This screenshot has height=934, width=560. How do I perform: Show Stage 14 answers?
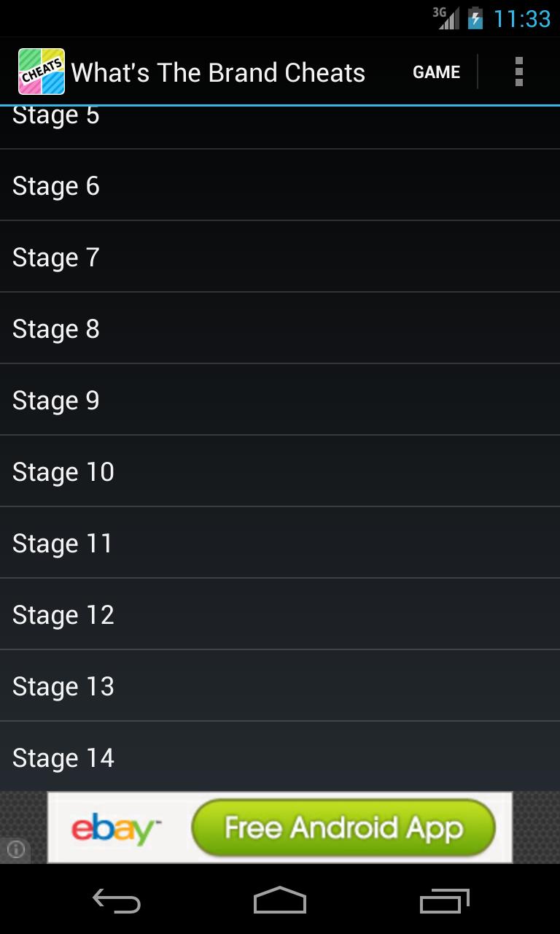point(280,757)
